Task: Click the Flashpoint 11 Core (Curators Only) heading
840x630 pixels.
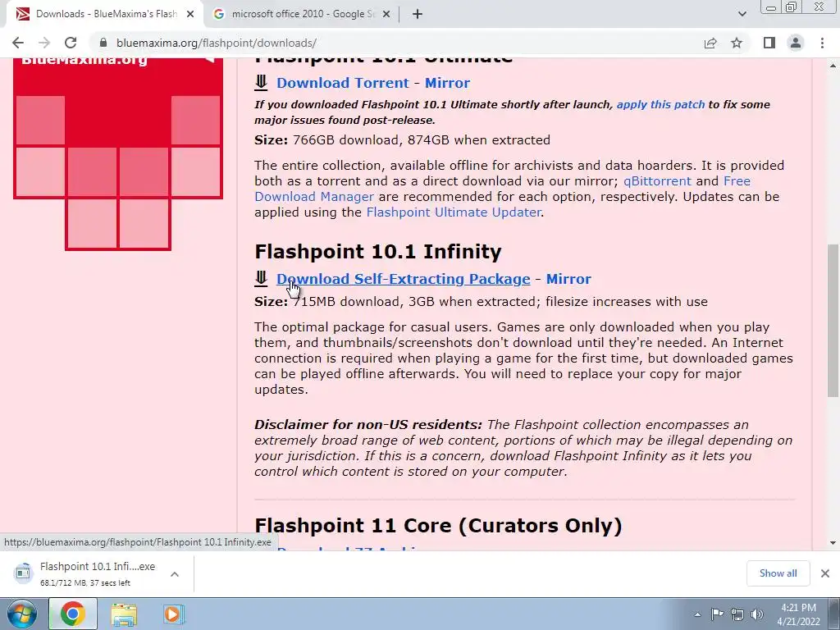Action: (438, 526)
